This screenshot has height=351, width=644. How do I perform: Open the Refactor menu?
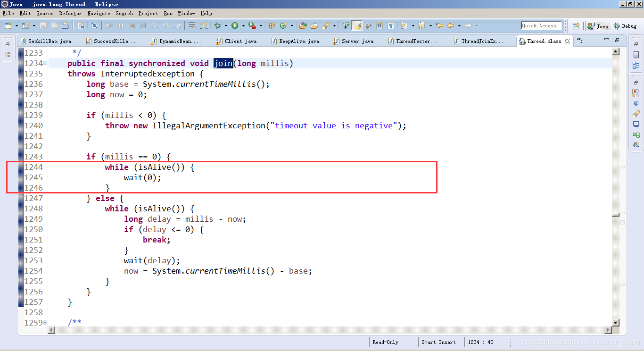[70, 13]
